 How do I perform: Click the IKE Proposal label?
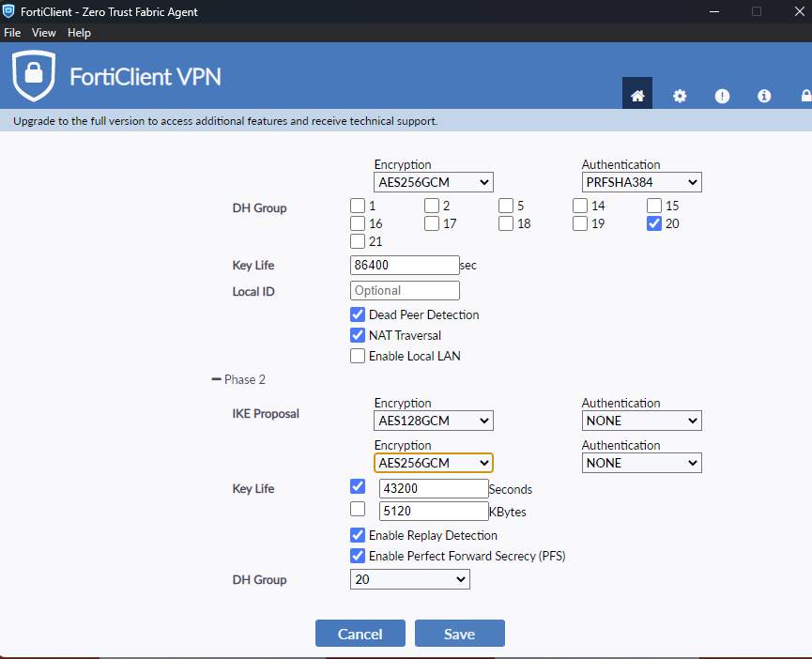pyautogui.click(x=266, y=414)
